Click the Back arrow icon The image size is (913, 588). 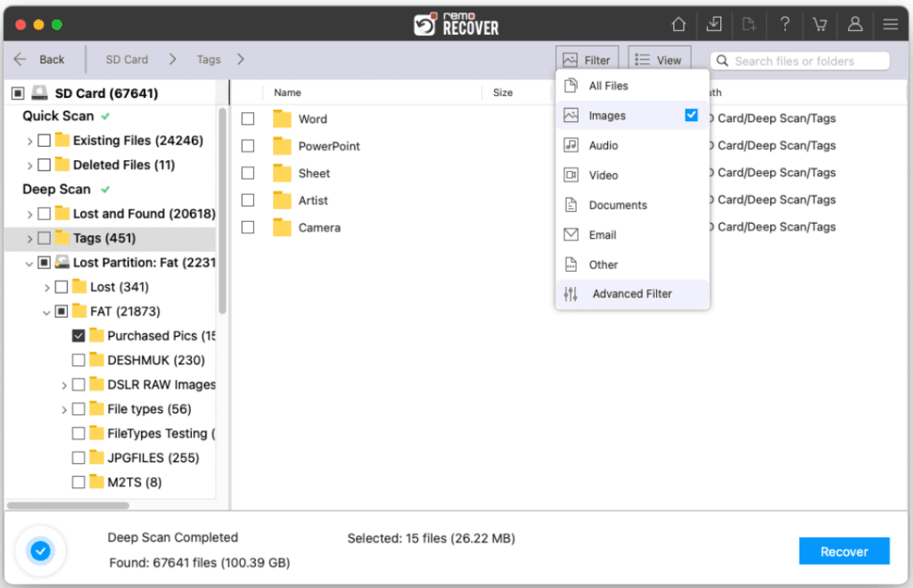(x=21, y=60)
